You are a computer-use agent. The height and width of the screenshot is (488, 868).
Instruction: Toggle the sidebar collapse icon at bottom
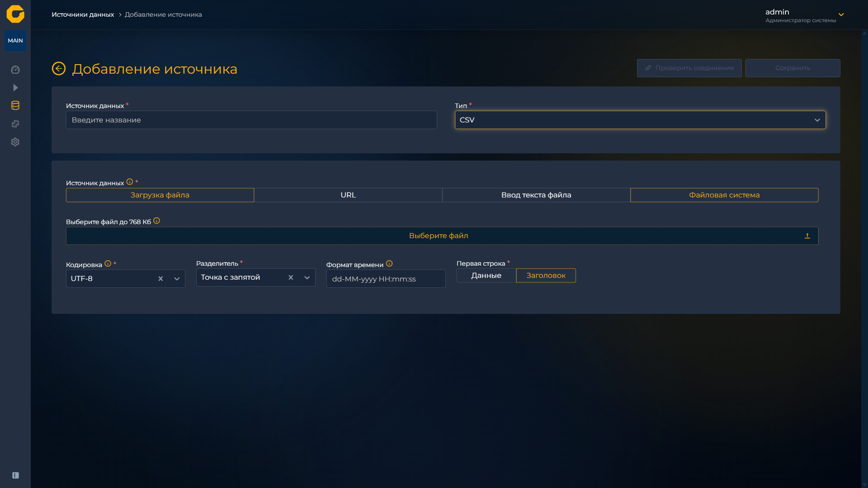point(15,475)
